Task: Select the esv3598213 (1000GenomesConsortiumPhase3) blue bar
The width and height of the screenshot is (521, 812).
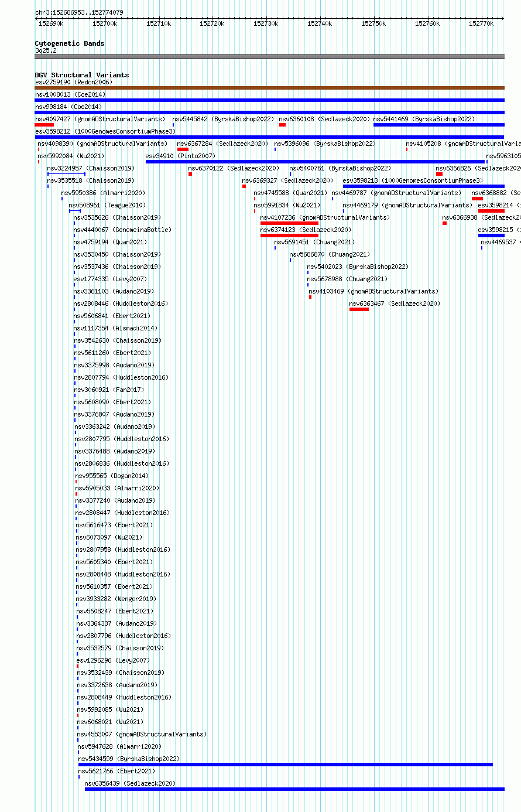Action: click(424, 186)
